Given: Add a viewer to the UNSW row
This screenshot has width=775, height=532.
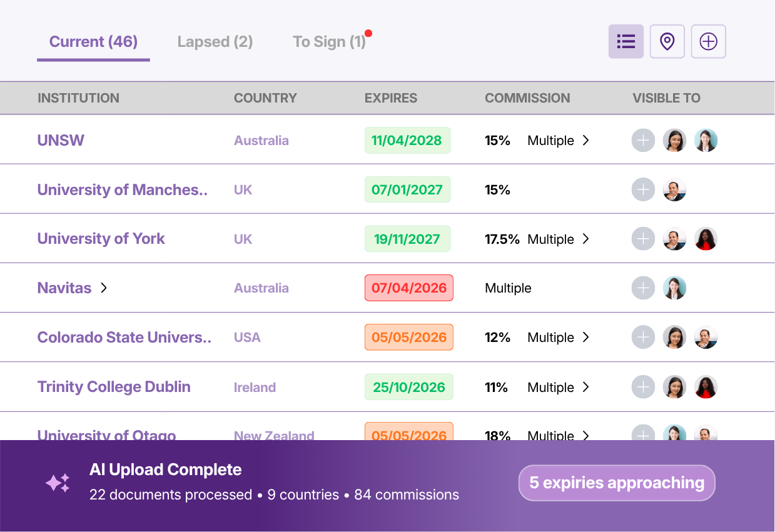Looking at the screenshot, I should tap(643, 140).
